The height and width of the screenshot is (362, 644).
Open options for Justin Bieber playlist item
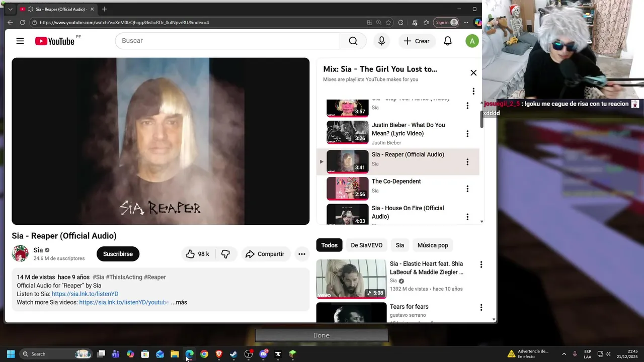(x=467, y=134)
